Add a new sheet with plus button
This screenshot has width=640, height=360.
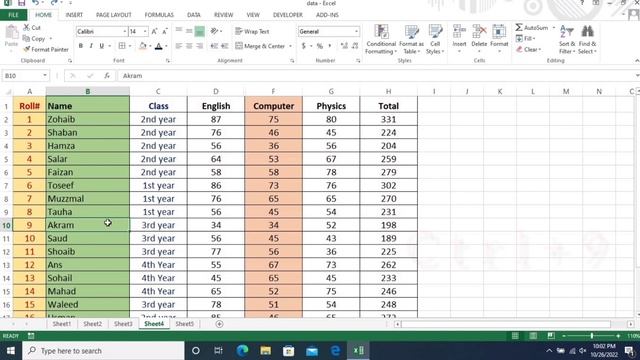pos(219,324)
